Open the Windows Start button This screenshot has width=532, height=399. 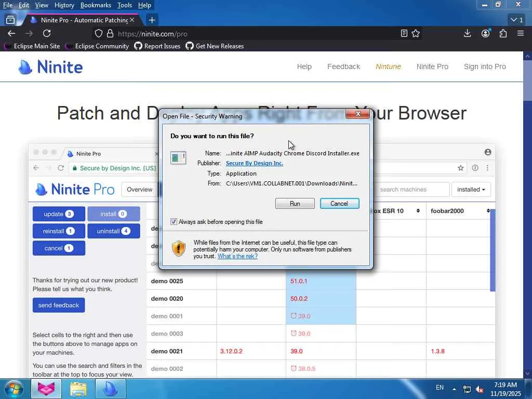[x=14, y=389]
